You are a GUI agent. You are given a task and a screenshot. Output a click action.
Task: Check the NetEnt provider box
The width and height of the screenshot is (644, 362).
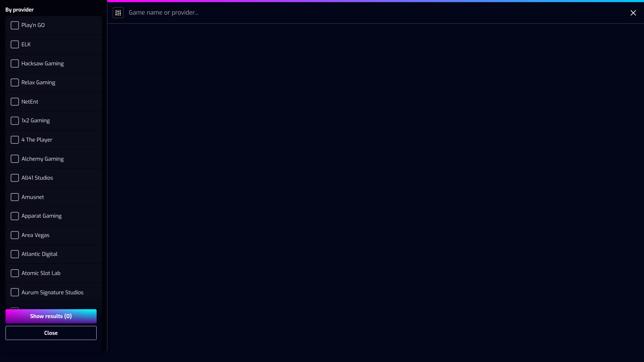pos(15,102)
